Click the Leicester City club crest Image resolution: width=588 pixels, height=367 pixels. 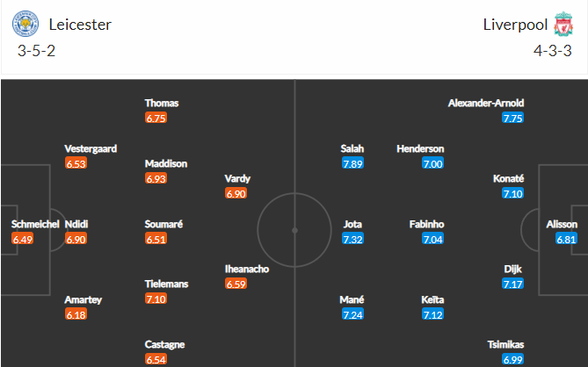tap(25, 24)
